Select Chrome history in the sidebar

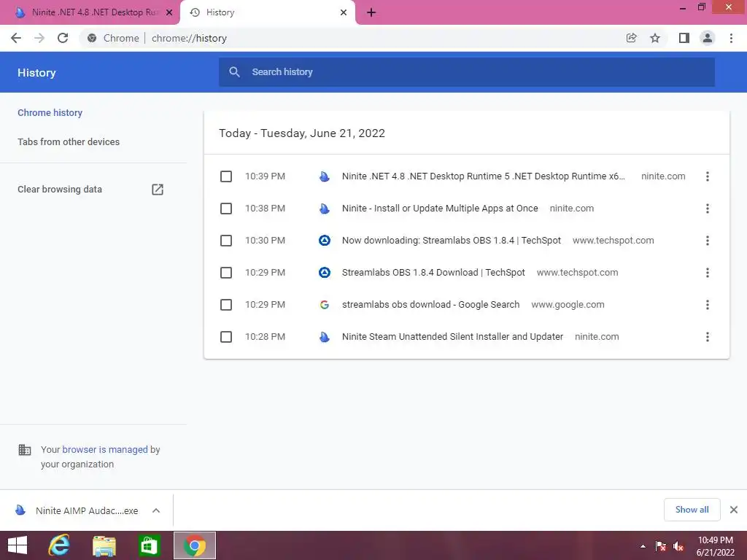click(50, 113)
